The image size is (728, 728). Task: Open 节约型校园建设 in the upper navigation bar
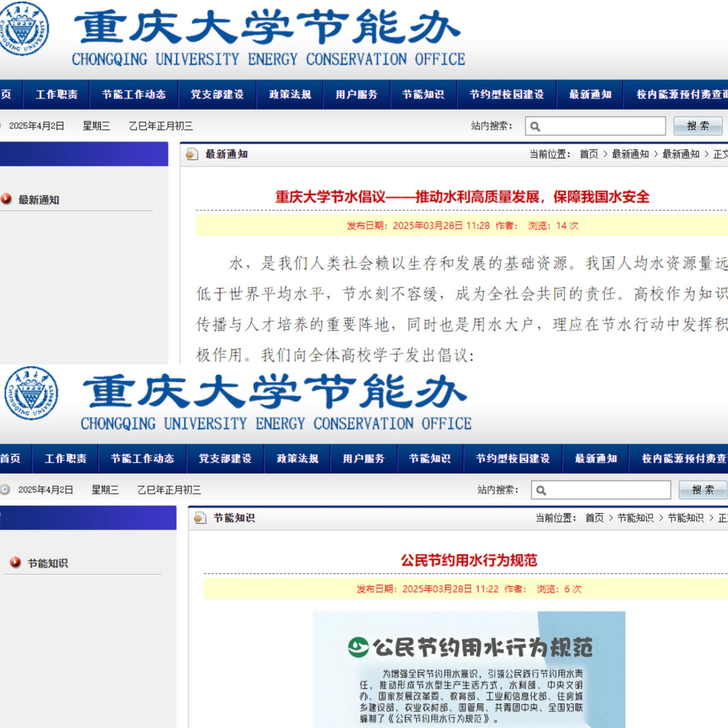[507, 94]
